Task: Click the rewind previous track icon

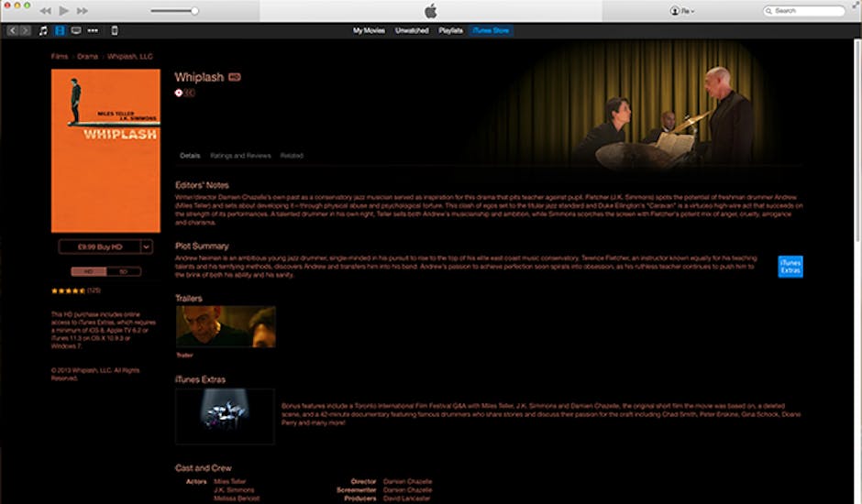Action: pos(45,11)
